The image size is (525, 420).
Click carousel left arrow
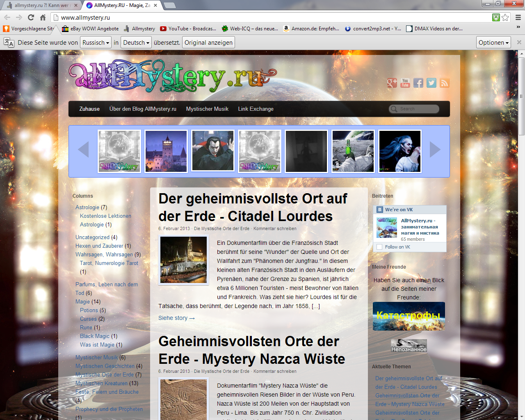click(x=83, y=149)
